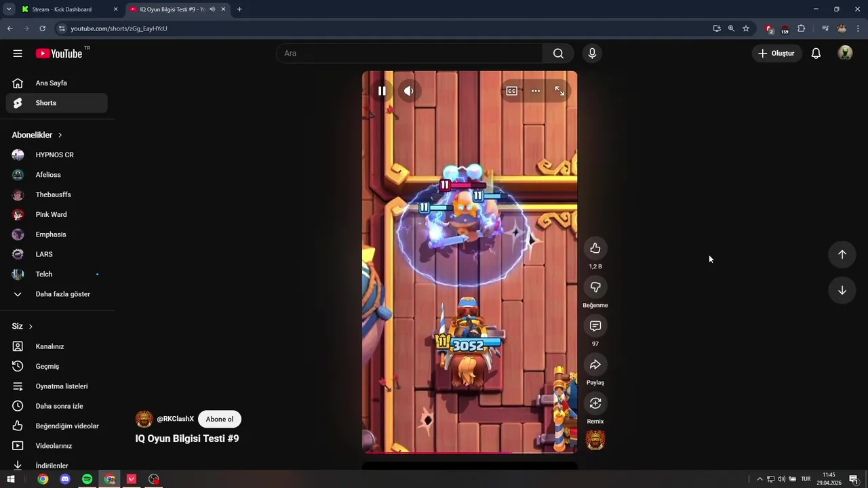Open the sound source thumbnail below Remix
Screen dimensions: 868x488
[595, 441]
